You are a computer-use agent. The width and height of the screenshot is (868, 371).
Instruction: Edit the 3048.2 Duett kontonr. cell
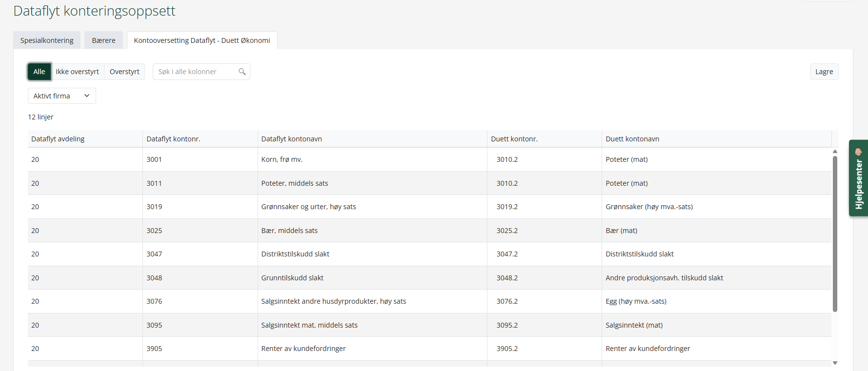coord(545,278)
